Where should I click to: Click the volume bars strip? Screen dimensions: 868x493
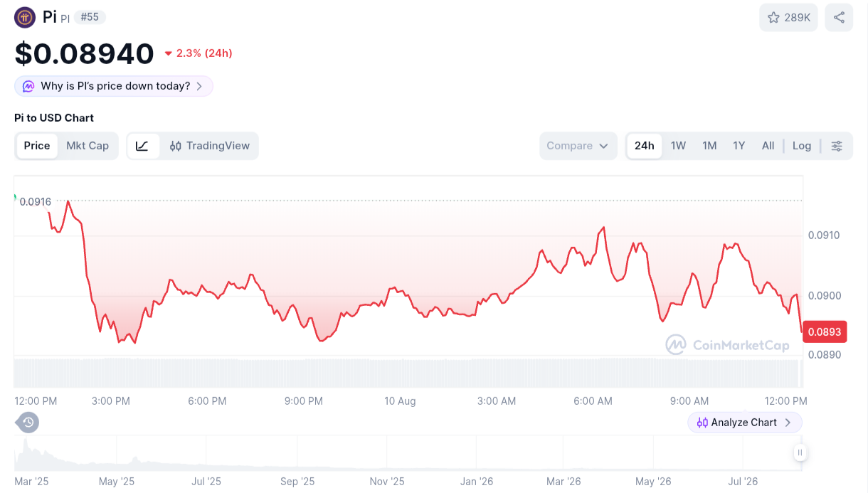408,373
